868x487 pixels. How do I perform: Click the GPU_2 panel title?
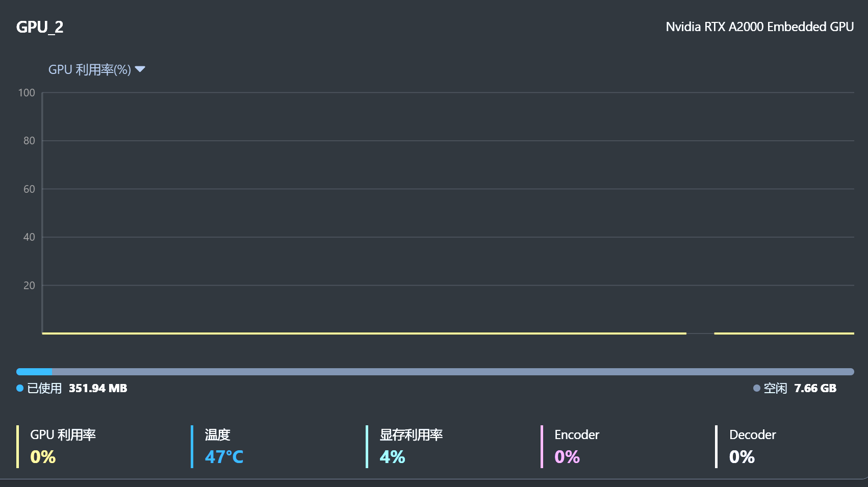[x=40, y=27]
